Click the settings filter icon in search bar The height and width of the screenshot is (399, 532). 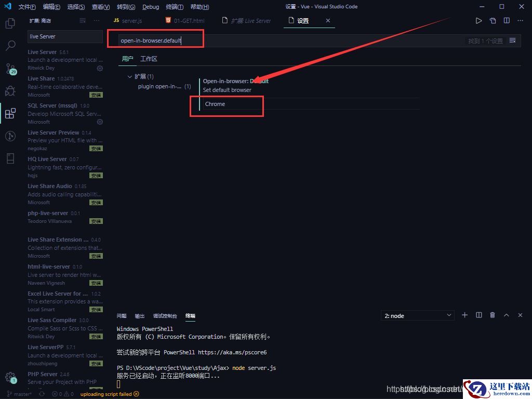pyautogui.click(x=512, y=41)
